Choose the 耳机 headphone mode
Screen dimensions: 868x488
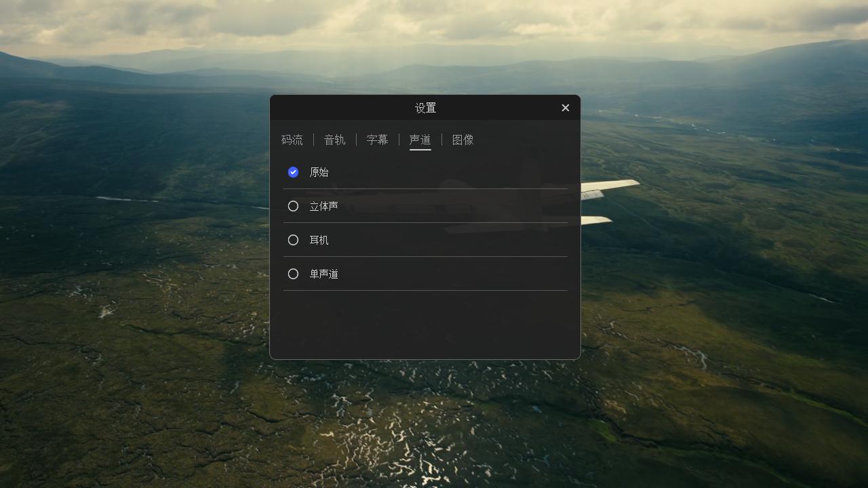click(x=319, y=240)
